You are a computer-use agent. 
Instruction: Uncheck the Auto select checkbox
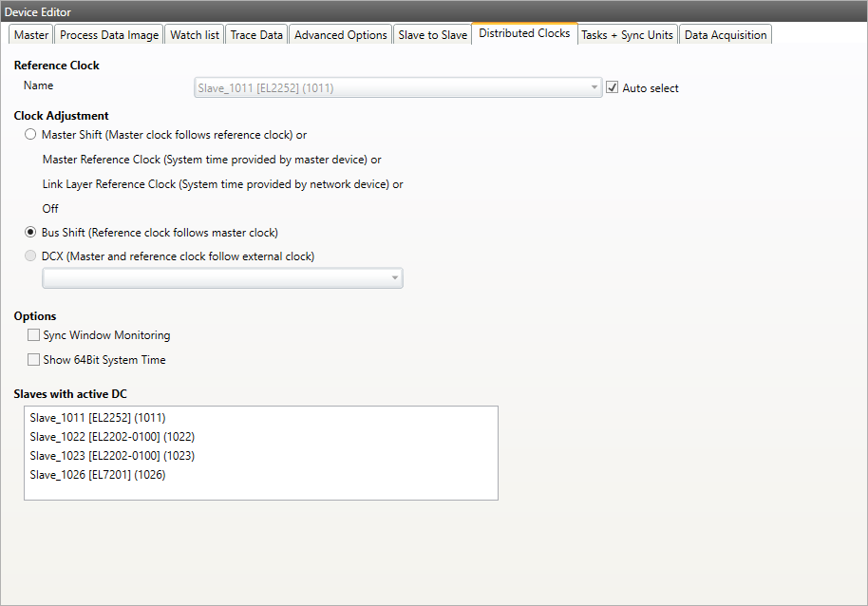click(x=613, y=88)
